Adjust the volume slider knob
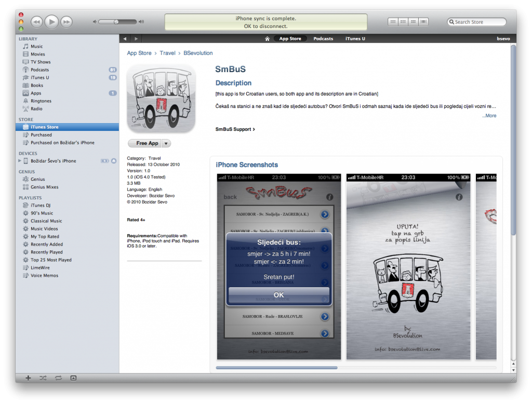The height and width of the screenshot is (404, 532). (x=116, y=22)
